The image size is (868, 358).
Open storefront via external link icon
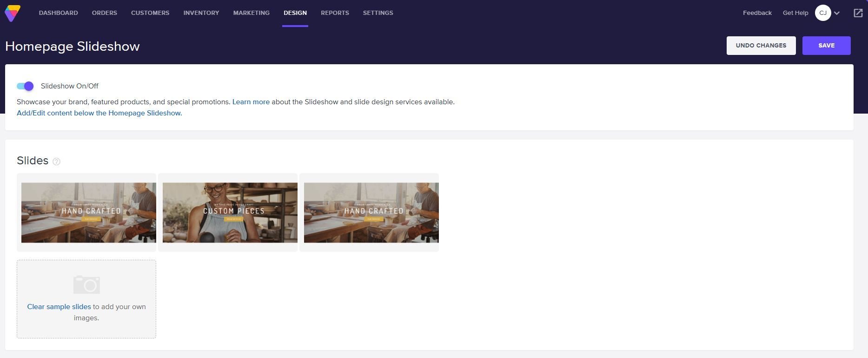858,13
